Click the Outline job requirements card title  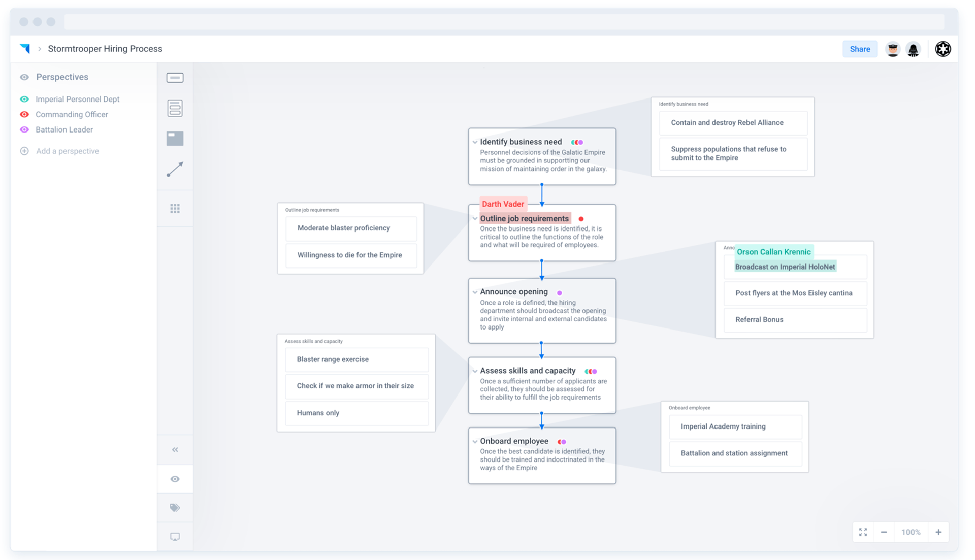[525, 219]
